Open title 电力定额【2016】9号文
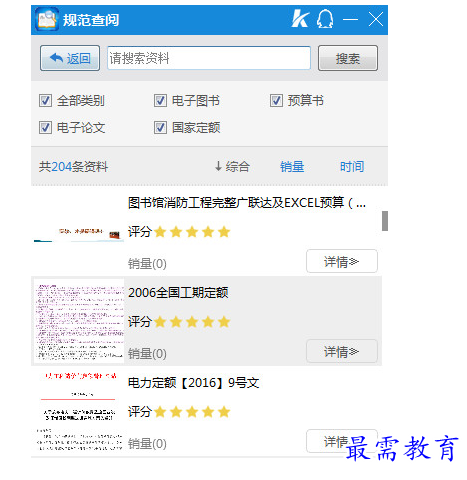 pos(194,383)
